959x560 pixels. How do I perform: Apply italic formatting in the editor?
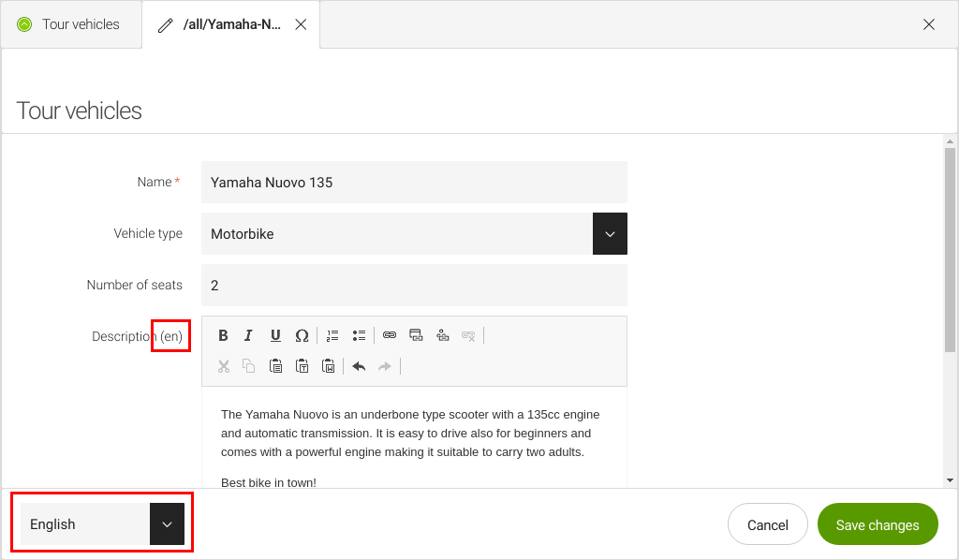[x=249, y=335]
